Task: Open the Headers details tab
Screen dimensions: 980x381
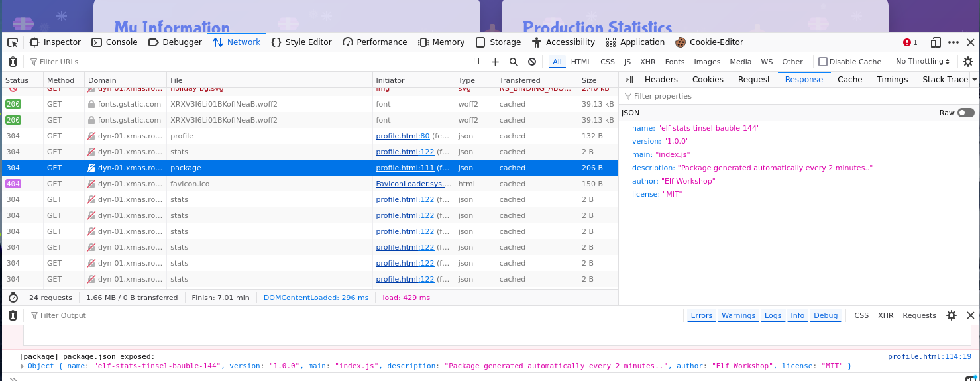Action: pos(661,80)
